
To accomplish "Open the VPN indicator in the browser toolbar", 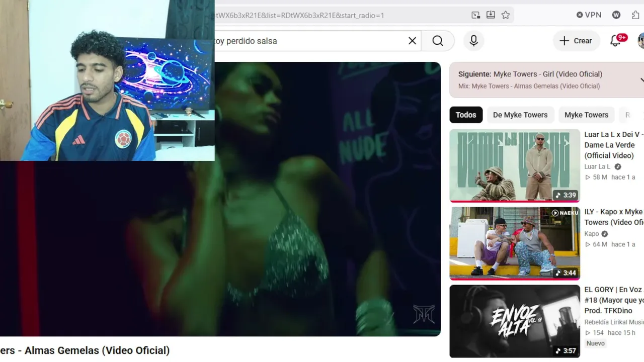I will click(x=589, y=15).
